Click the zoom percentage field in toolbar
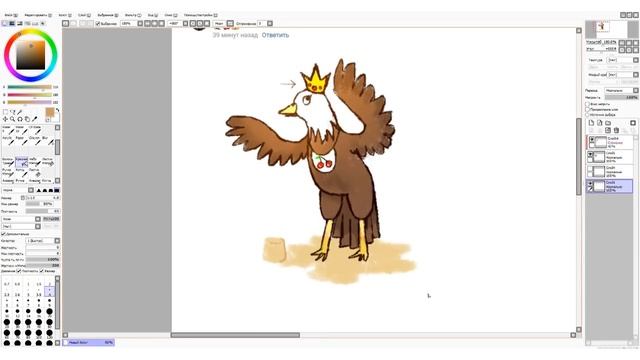 point(129,24)
